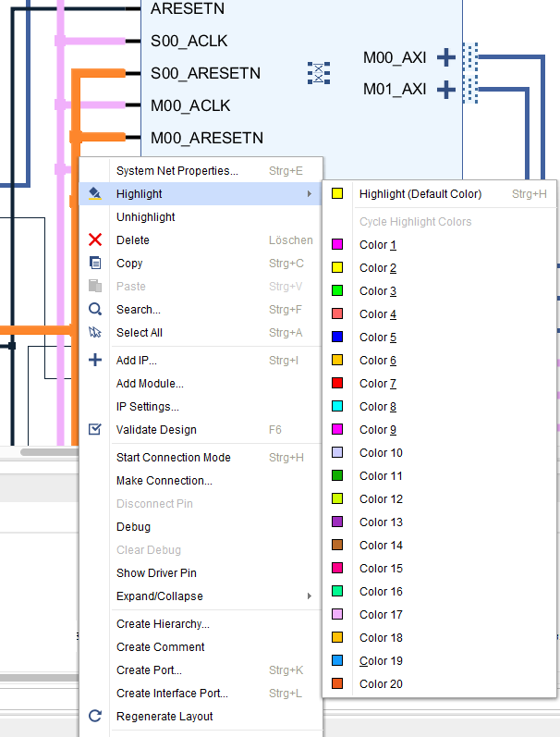Viewport: 560px width, 737px height.
Task: Apply the Color 10 lavender swatch
Action: pyautogui.click(x=337, y=452)
